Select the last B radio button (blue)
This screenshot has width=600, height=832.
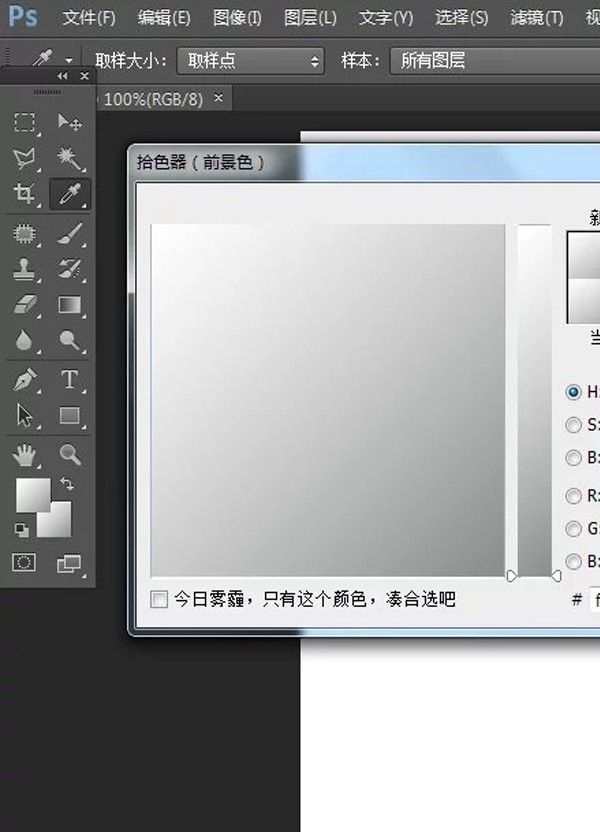click(x=573, y=561)
